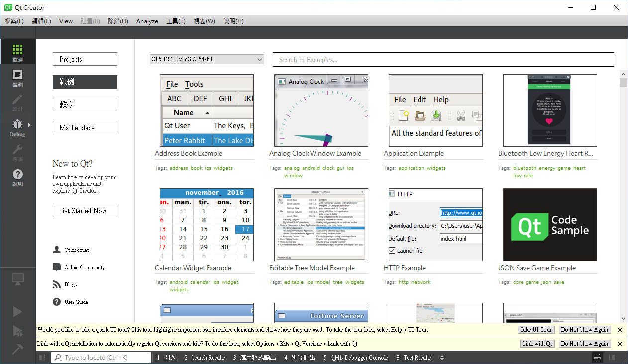Click the examples list scrollbar down arrow
This screenshot has width=628, height=364.
coord(623,319)
